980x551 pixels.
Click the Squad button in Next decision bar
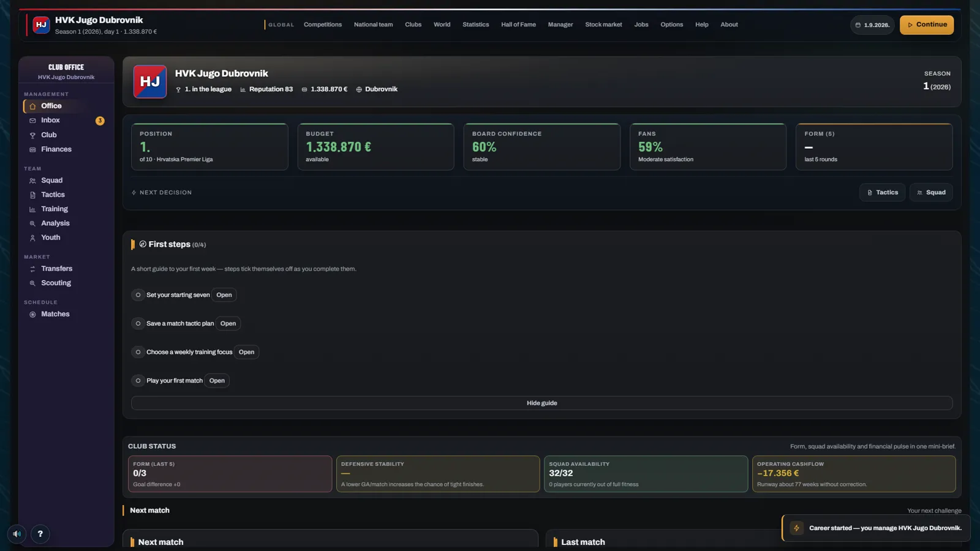pyautogui.click(x=931, y=192)
